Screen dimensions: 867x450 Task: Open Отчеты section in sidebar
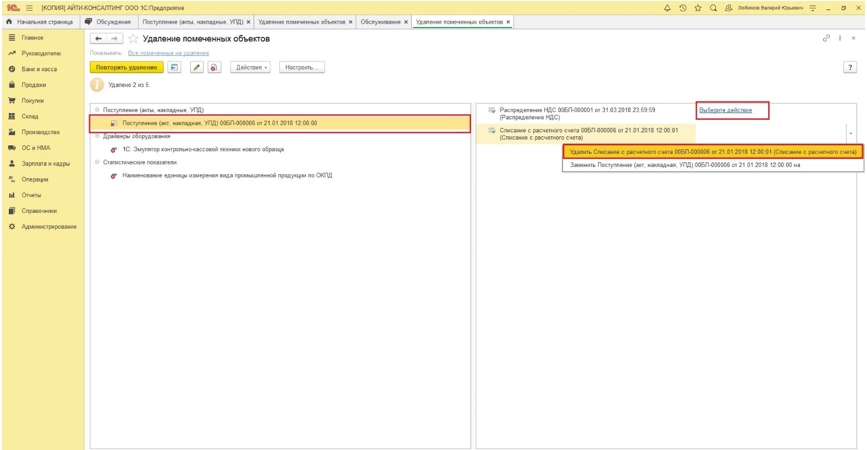tap(31, 195)
